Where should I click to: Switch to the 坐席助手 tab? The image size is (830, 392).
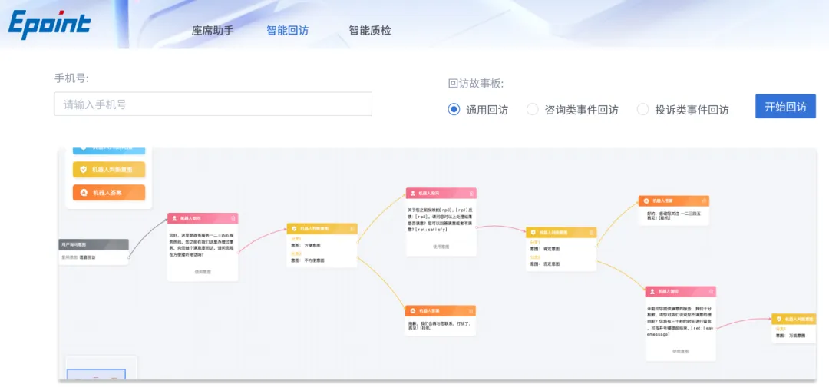point(212,31)
